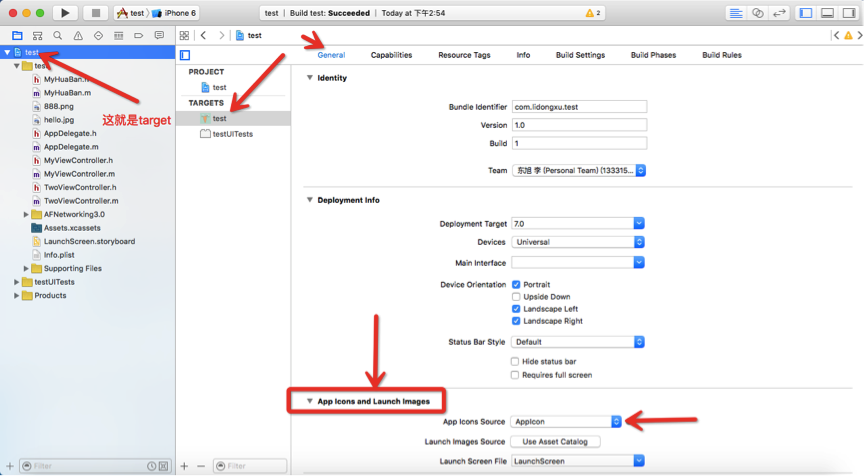
Task: Expand the Products group
Action: pos(17,296)
